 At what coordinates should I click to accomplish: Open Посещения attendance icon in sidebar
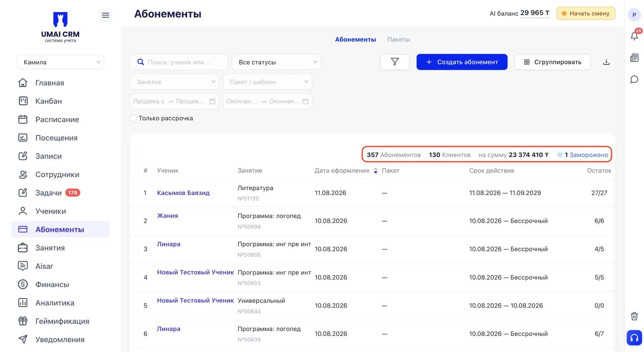(x=23, y=138)
